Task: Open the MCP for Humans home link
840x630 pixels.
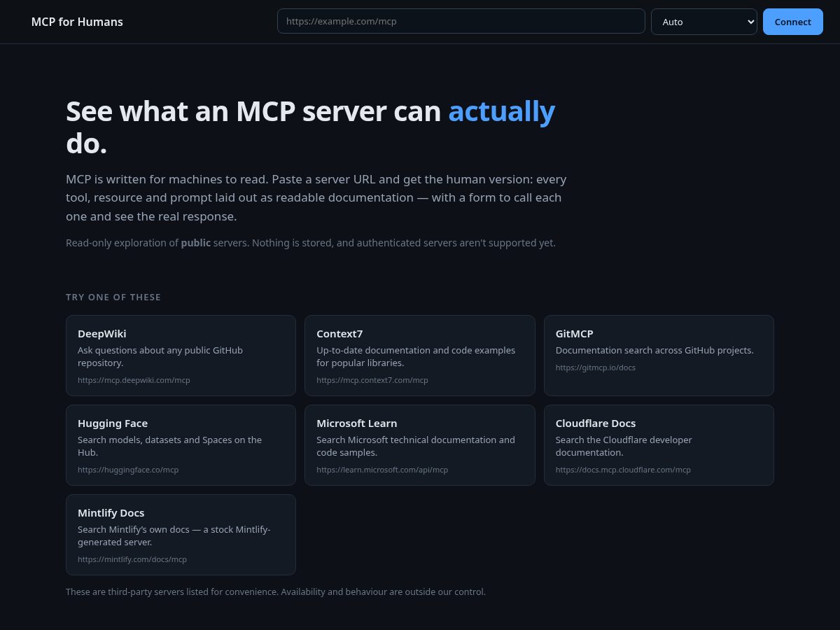Action: [77, 22]
